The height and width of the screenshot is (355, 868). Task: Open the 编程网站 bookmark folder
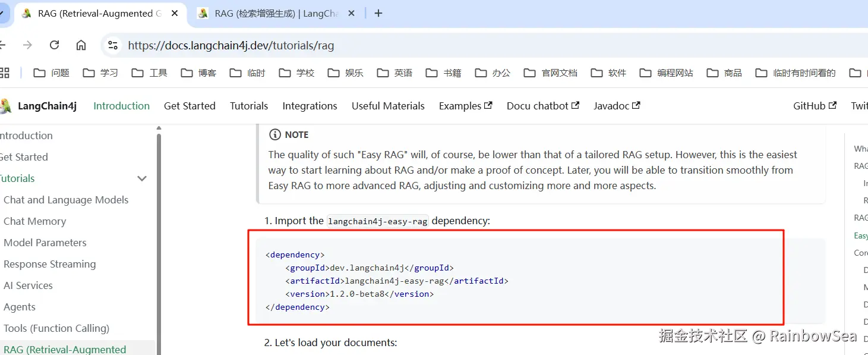pos(667,73)
